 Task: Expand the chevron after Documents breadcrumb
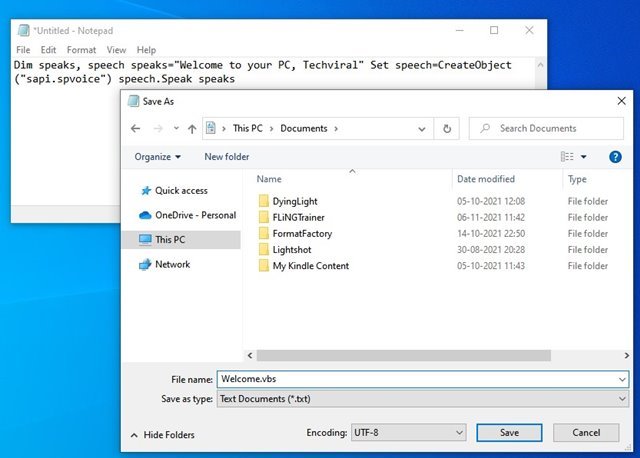[x=336, y=129]
